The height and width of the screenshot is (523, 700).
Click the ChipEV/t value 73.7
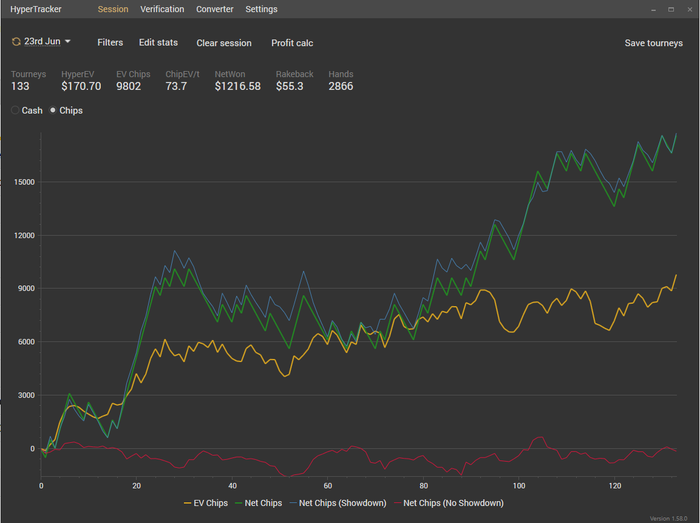coord(176,86)
